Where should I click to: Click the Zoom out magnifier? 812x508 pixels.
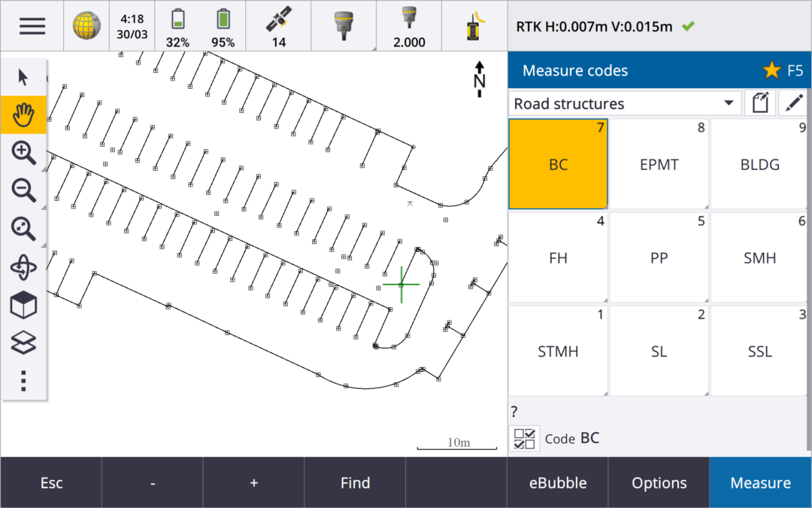pos(23,190)
